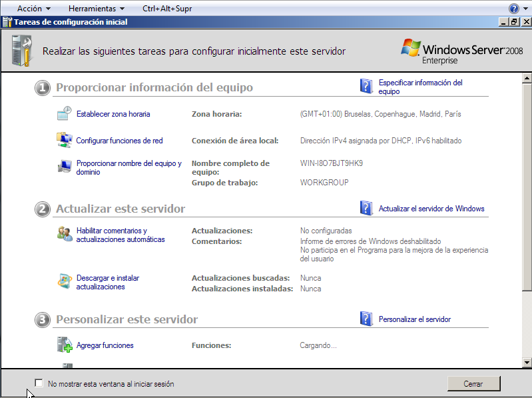Open Habilitar comentarios y actualizaciones automáticas
Viewport: 532px width, 398px height.
(x=121, y=235)
